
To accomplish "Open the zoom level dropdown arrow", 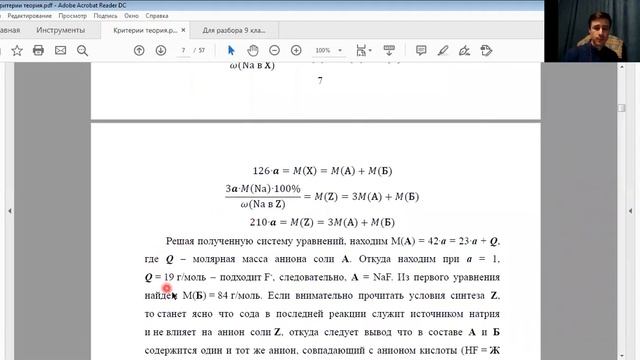I will coord(340,50).
